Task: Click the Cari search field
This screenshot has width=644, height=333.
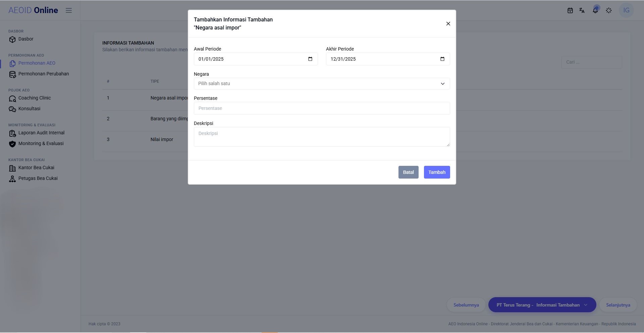Action: coord(592,62)
